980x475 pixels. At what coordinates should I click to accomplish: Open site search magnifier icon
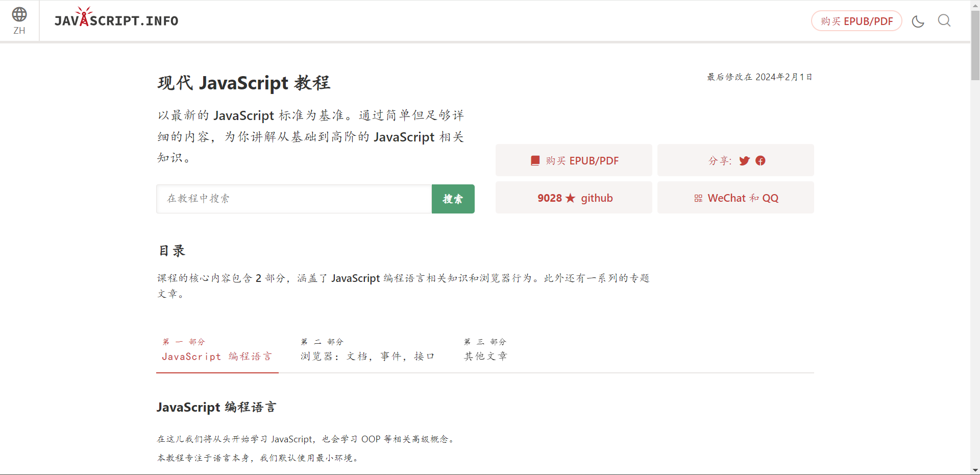pos(944,20)
